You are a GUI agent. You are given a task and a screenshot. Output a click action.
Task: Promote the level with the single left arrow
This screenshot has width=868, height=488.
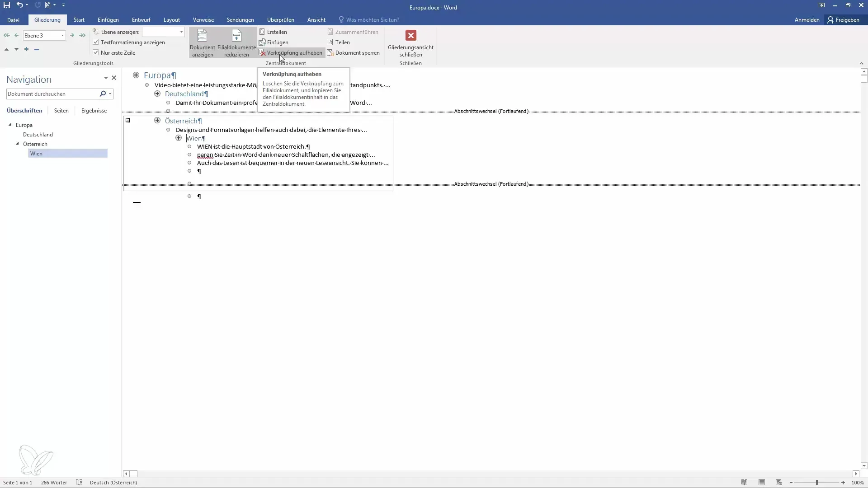coord(17,35)
